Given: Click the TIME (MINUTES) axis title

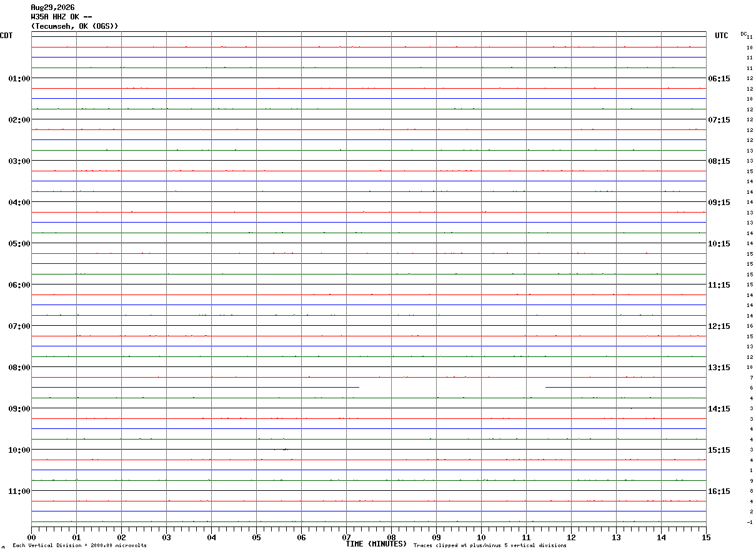Looking at the screenshot, I should (376, 544).
